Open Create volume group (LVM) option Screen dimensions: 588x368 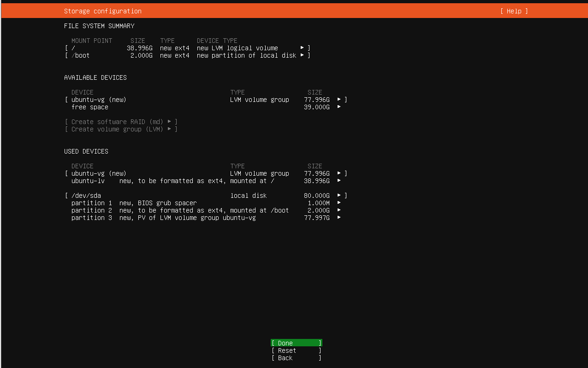(x=121, y=129)
